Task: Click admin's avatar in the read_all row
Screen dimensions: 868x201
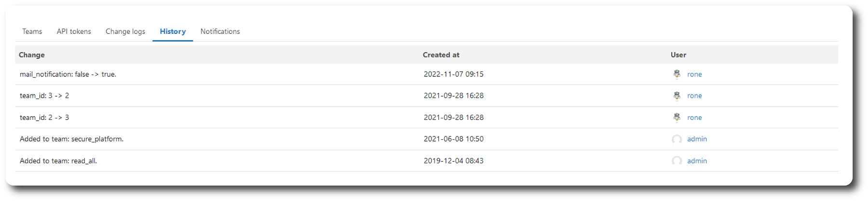Action: (x=677, y=161)
